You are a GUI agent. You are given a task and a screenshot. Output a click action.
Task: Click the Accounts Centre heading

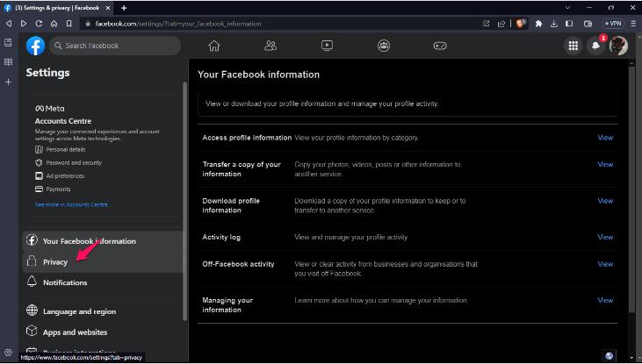[63, 121]
